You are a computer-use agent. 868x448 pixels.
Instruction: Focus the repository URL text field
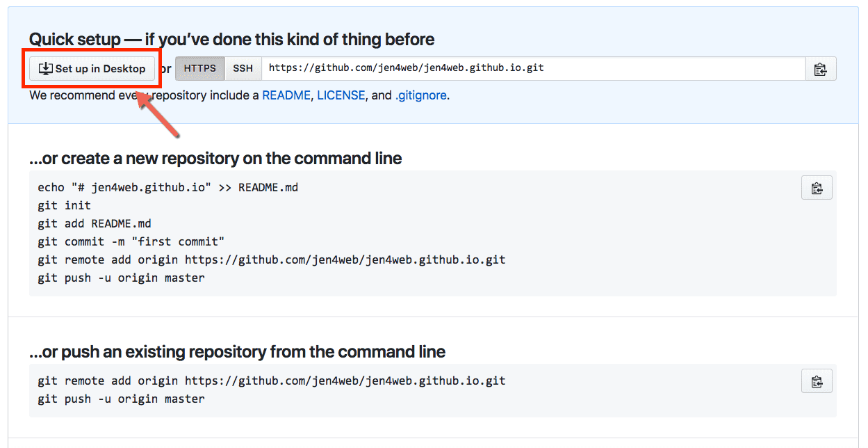(x=533, y=69)
